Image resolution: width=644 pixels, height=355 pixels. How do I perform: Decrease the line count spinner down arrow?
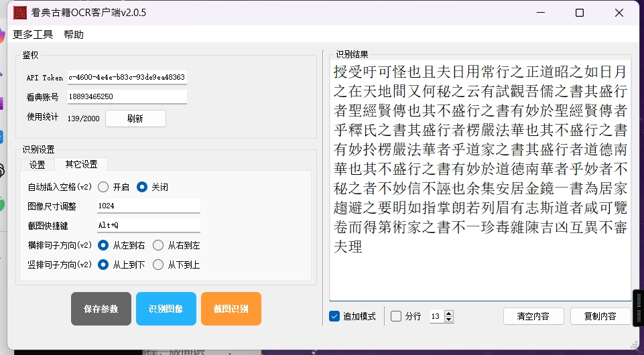[x=449, y=319]
